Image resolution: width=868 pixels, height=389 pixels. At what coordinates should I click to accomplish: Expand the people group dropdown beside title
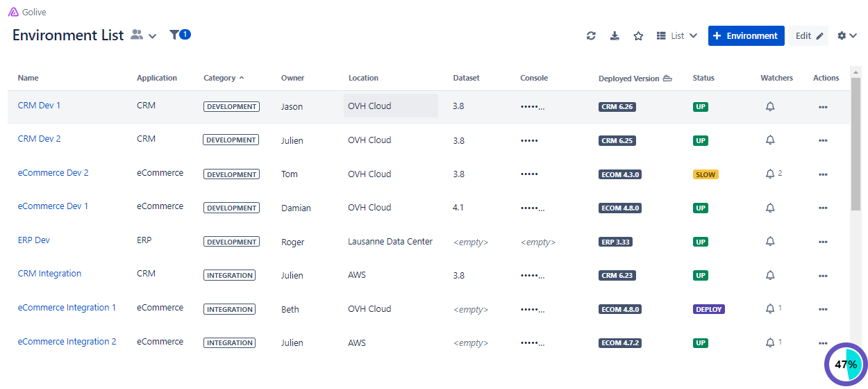tap(144, 35)
